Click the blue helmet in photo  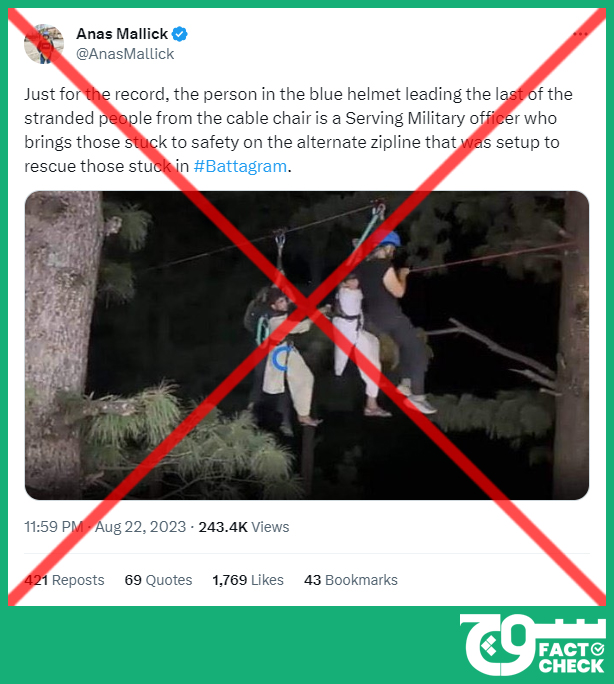389,239
